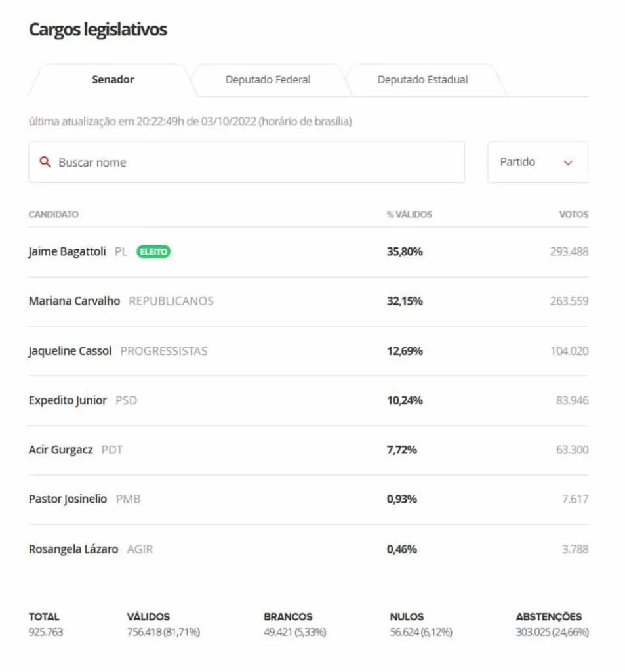The height and width of the screenshot is (672, 625).
Task: Click the CANDIDATO column header
Action: pos(54,215)
